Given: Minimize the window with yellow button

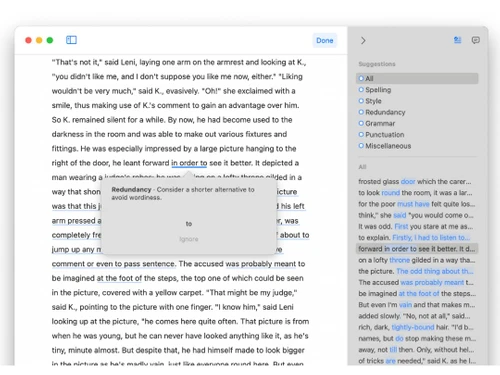Looking at the screenshot, I should point(39,40).
